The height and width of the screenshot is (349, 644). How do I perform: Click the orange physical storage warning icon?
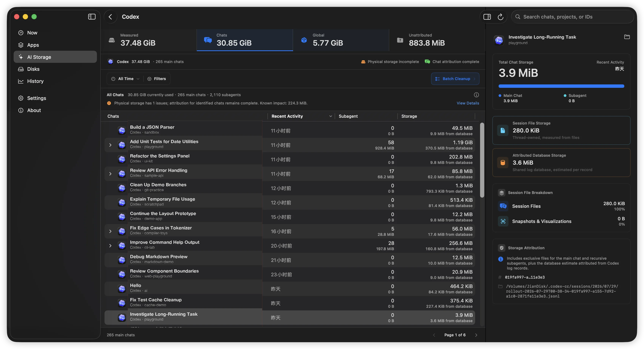109,103
